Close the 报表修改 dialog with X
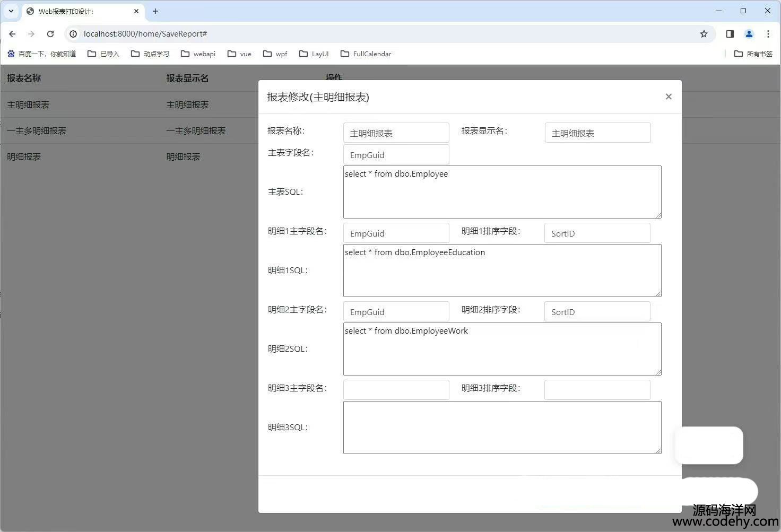 (x=669, y=97)
